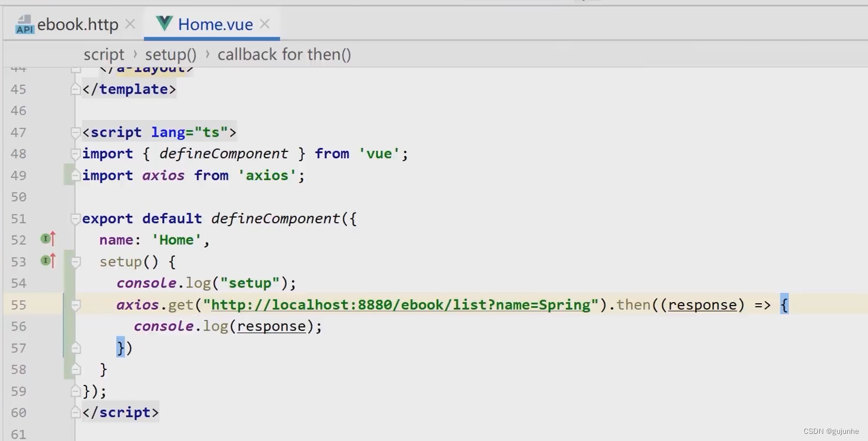Click the closing '</template>' tag
868x441 pixels.
(x=129, y=89)
